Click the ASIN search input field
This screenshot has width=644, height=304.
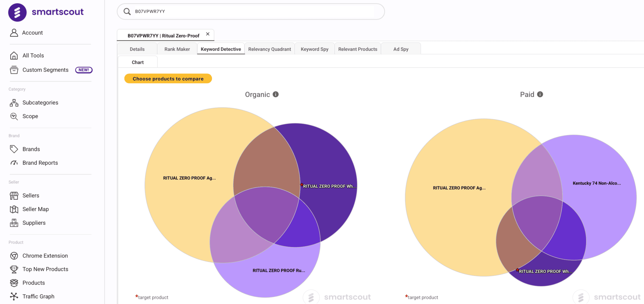tap(253, 11)
